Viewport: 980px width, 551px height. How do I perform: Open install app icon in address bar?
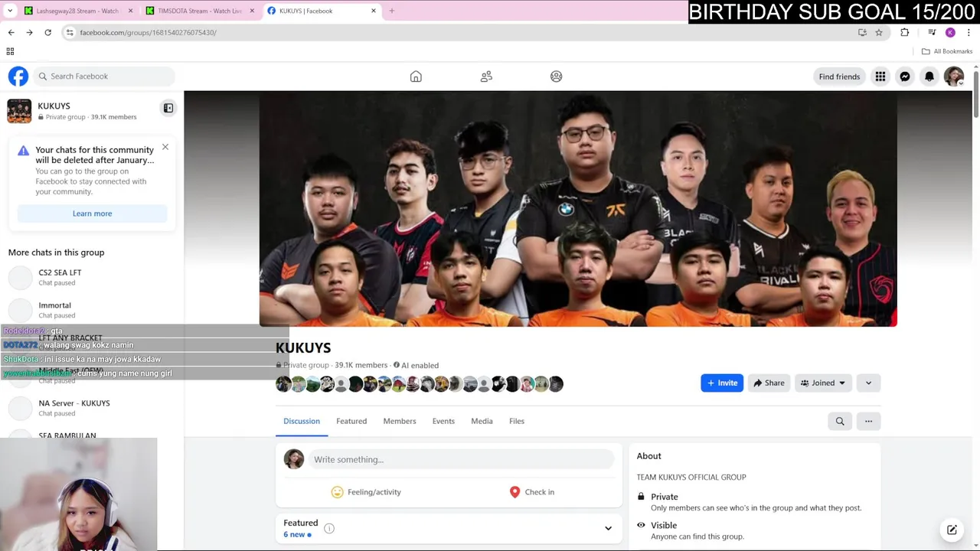click(x=862, y=32)
